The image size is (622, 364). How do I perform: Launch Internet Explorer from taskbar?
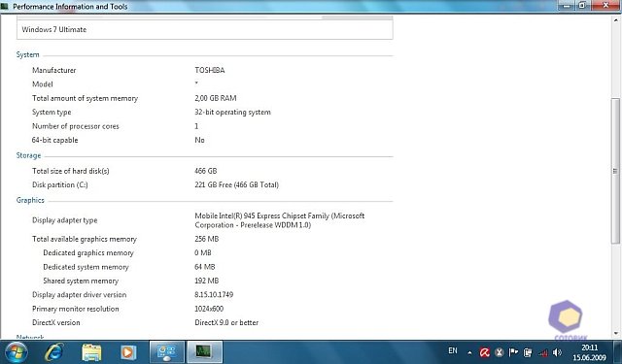(x=53, y=352)
